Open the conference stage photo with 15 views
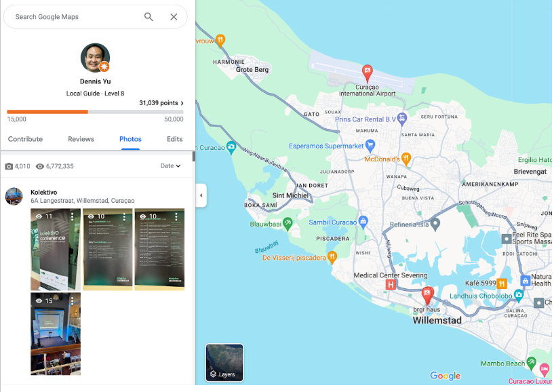Viewport: 554px width, 392px height. coord(56,334)
